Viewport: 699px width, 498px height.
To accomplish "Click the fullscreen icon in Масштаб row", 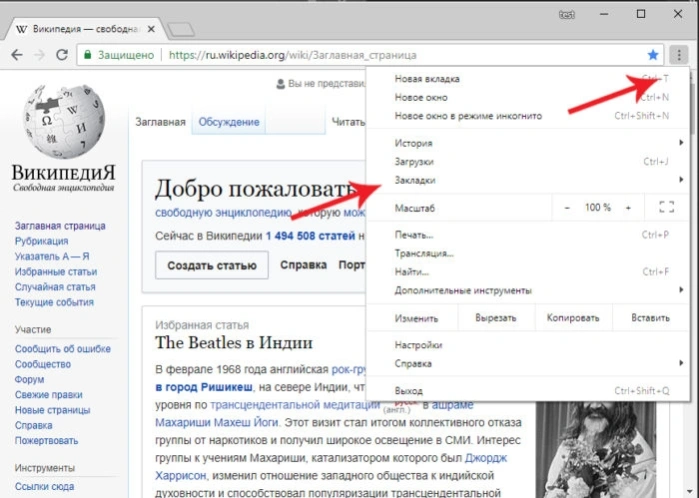I will click(666, 207).
